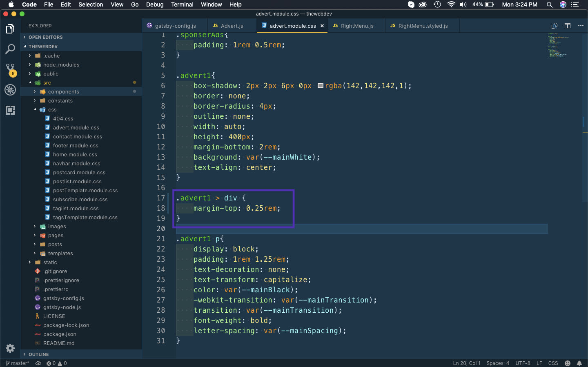Open the Apple menu

(11, 4)
